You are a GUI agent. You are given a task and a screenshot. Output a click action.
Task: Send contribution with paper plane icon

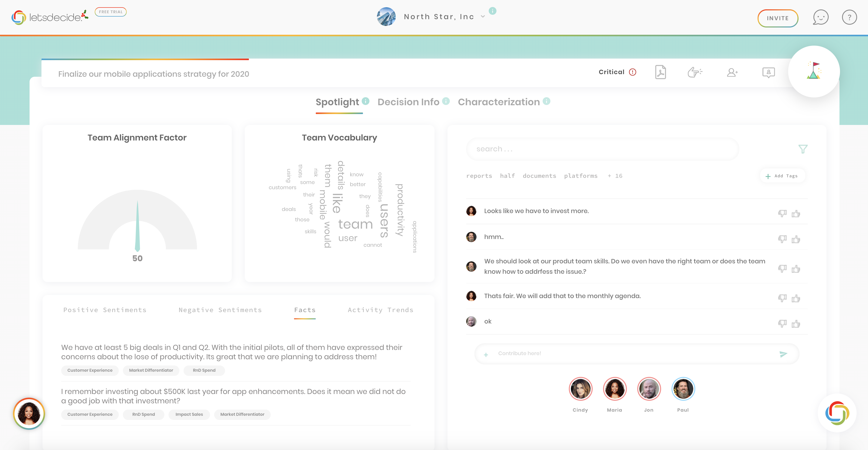pos(783,354)
